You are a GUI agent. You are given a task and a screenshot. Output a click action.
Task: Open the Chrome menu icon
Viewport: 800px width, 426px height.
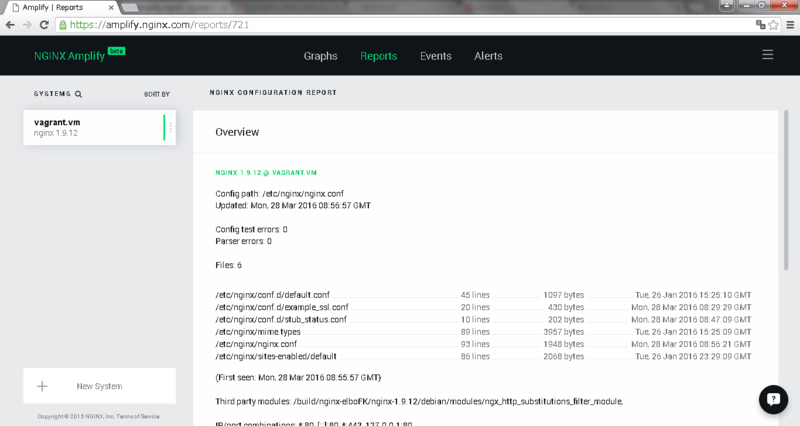pos(790,24)
